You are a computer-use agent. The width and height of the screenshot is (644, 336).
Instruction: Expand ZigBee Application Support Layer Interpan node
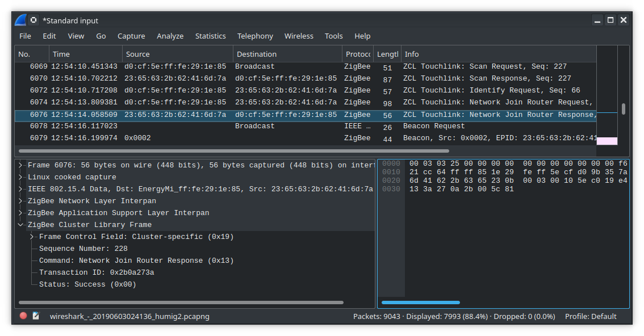coord(20,212)
